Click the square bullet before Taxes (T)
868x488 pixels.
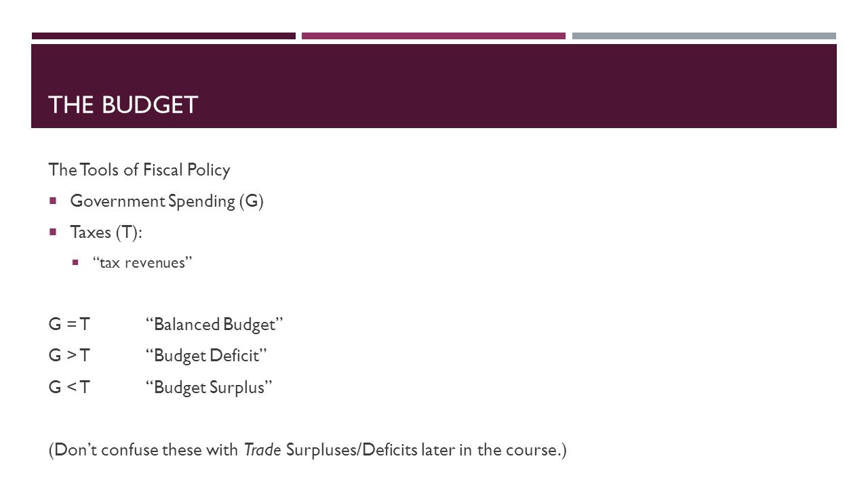(x=53, y=232)
